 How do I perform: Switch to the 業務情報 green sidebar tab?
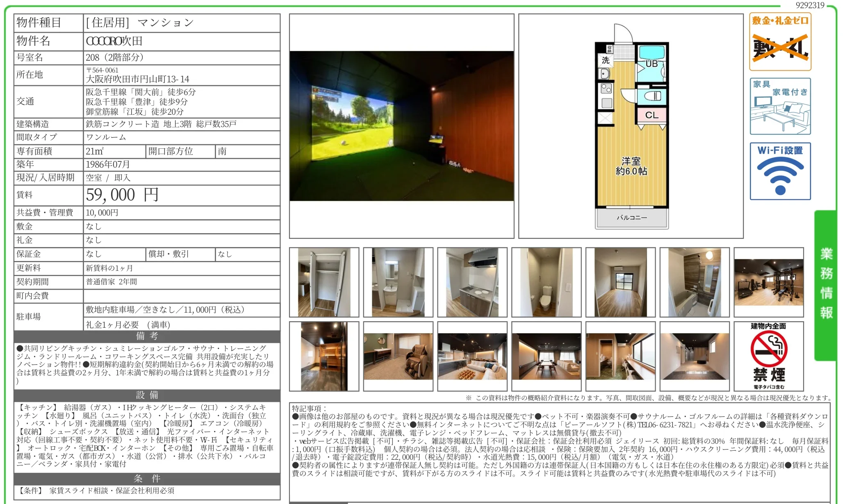click(x=826, y=283)
